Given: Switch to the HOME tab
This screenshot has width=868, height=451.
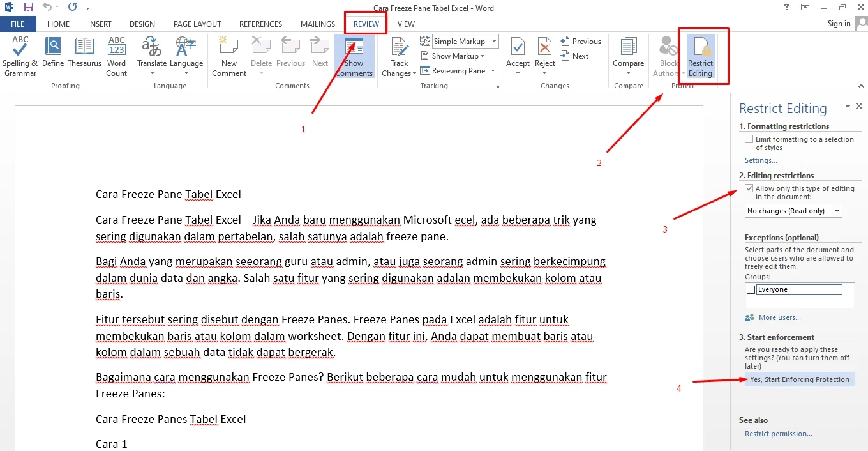Looking at the screenshot, I should [59, 24].
